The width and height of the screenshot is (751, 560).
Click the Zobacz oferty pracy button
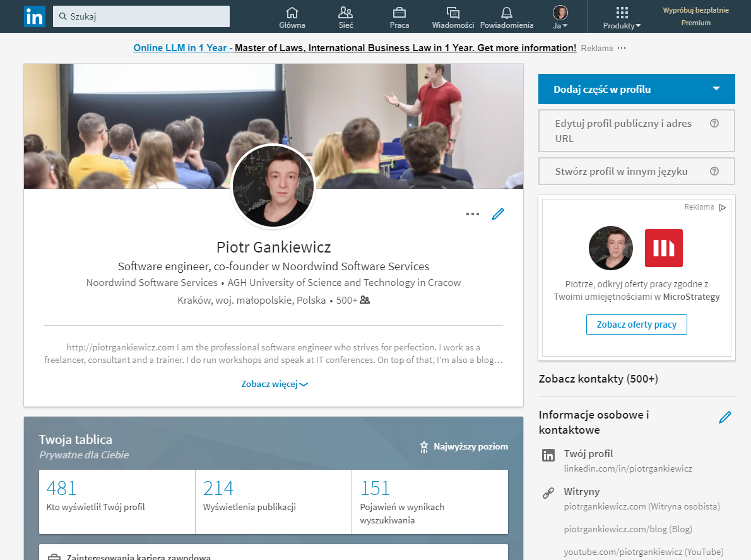637,325
